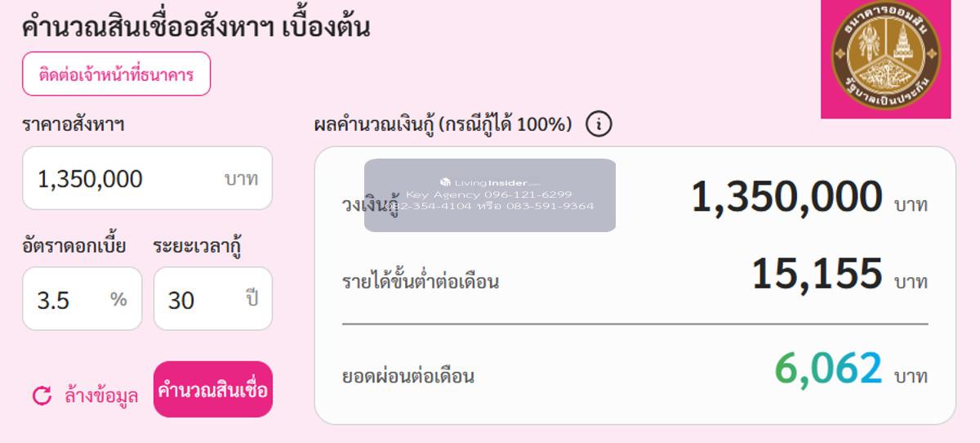Click the คำนวณสินเชื่ออสังหาฯ เบื้องต้น page heading
This screenshot has height=443, width=980.
click(x=196, y=27)
